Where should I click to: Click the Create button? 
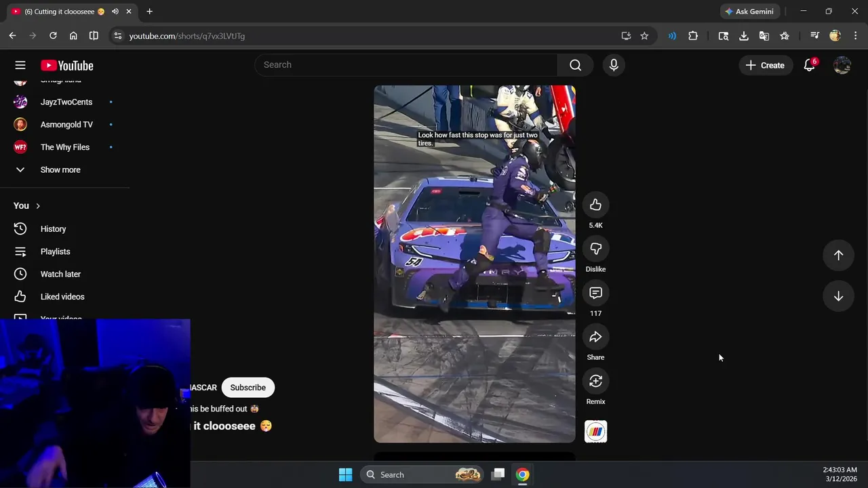coord(765,65)
